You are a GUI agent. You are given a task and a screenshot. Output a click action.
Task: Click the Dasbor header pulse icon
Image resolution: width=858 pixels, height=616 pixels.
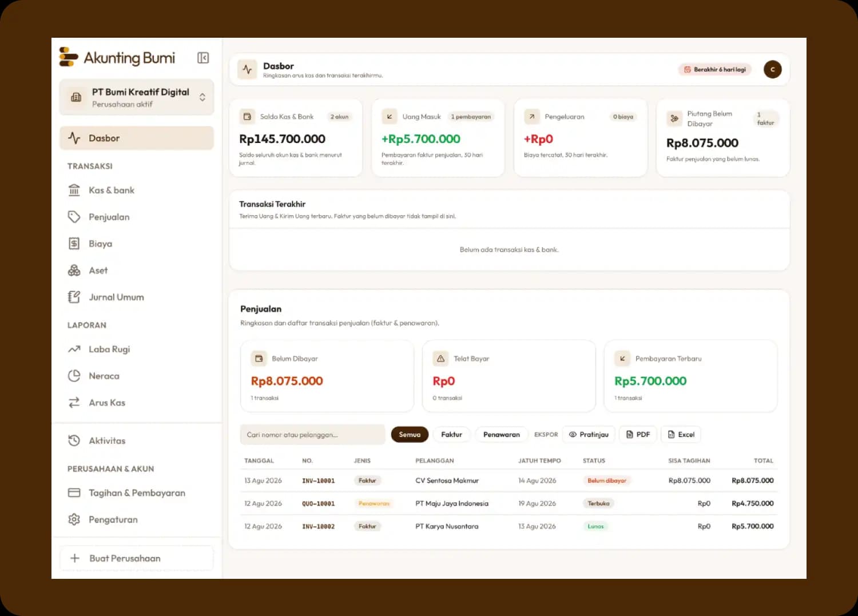coord(247,70)
